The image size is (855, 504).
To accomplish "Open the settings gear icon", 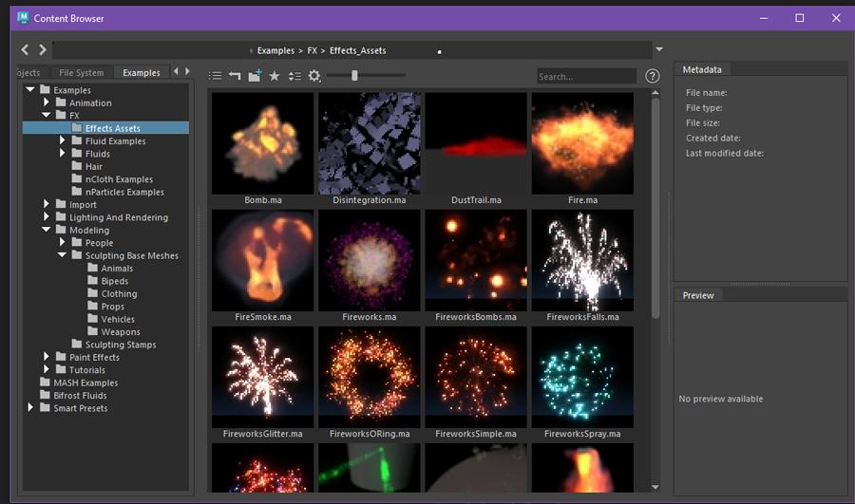I will click(x=314, y=76).
